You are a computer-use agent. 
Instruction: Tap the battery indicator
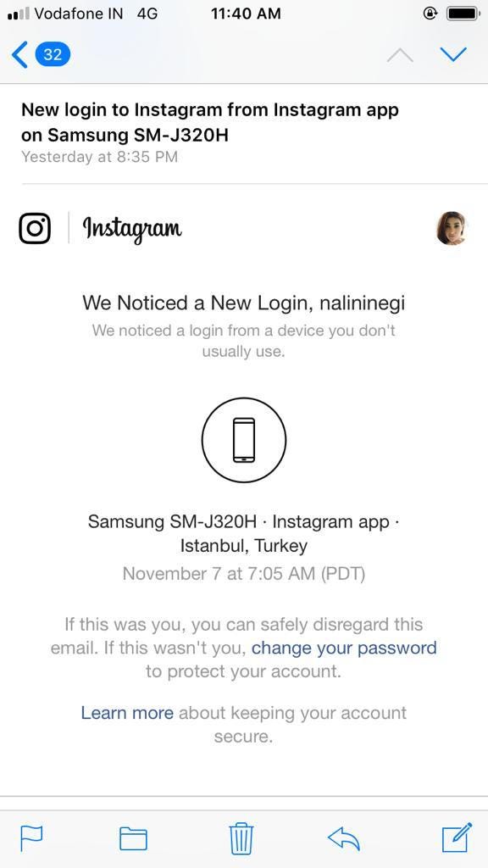(463, 14)
